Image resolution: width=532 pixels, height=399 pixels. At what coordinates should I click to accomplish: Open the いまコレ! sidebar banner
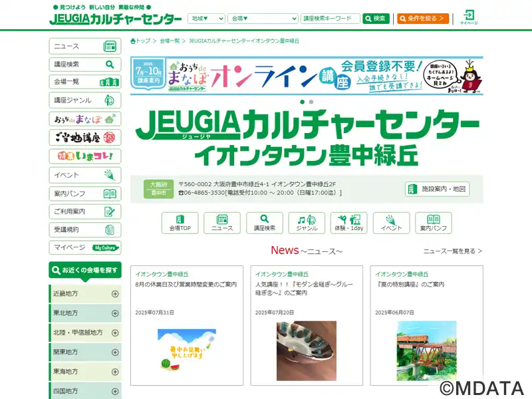pyautogui.click(x=85, y=156)
